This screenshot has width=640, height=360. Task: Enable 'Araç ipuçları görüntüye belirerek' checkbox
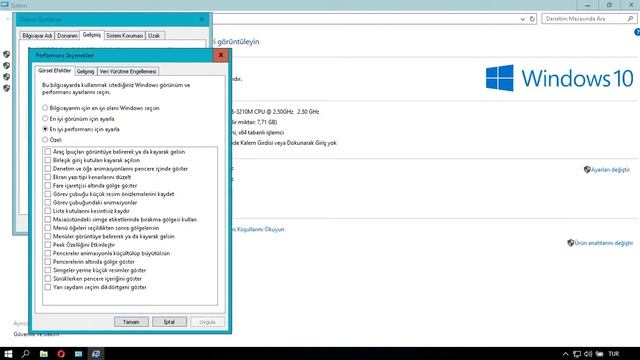click(x=48, y=151)
